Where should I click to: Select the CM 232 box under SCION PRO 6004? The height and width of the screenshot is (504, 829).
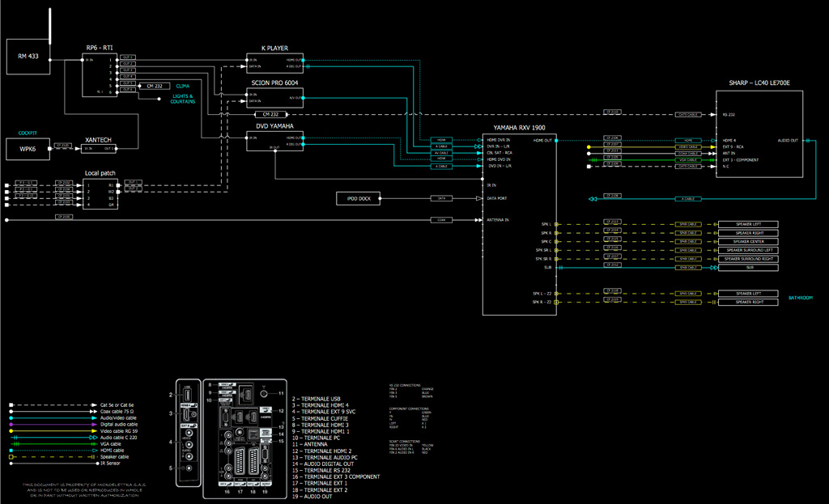(x=270, y=114)
